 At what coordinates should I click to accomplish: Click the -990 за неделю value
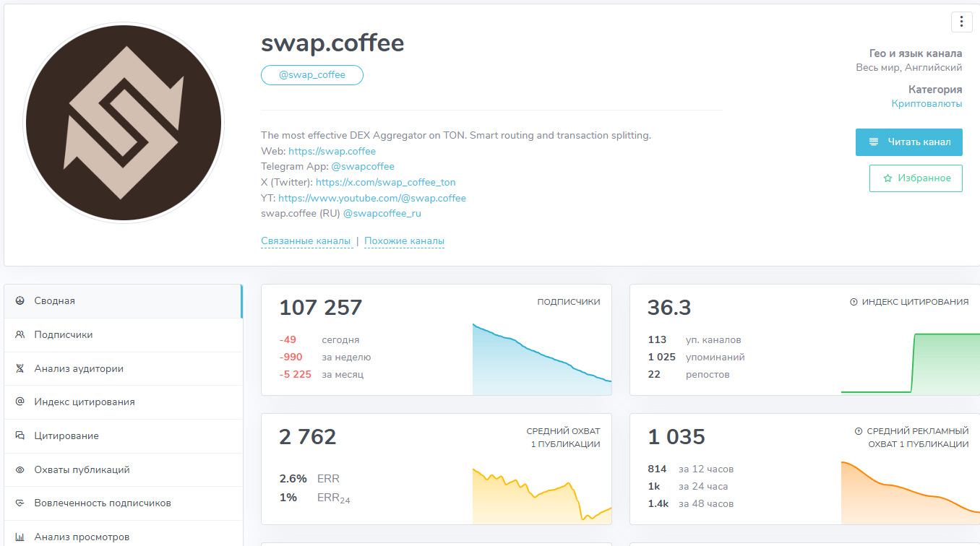coord(291,357)
